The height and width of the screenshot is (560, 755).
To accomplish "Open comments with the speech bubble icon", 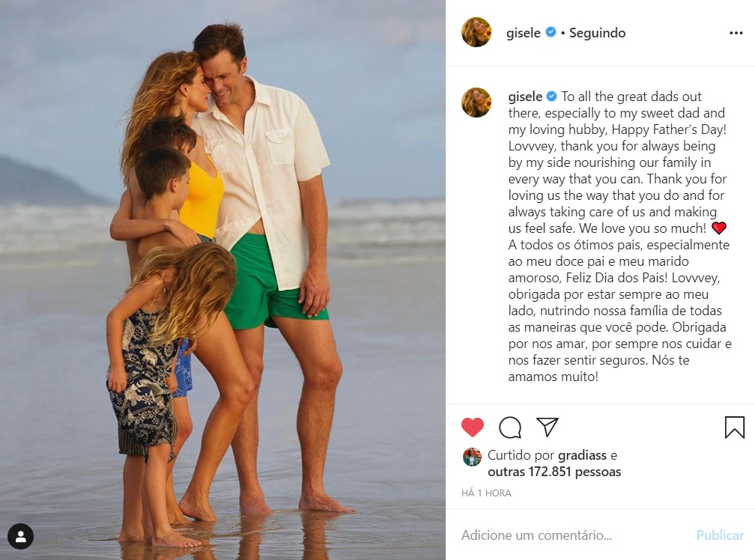I will [x=510, y=427].
